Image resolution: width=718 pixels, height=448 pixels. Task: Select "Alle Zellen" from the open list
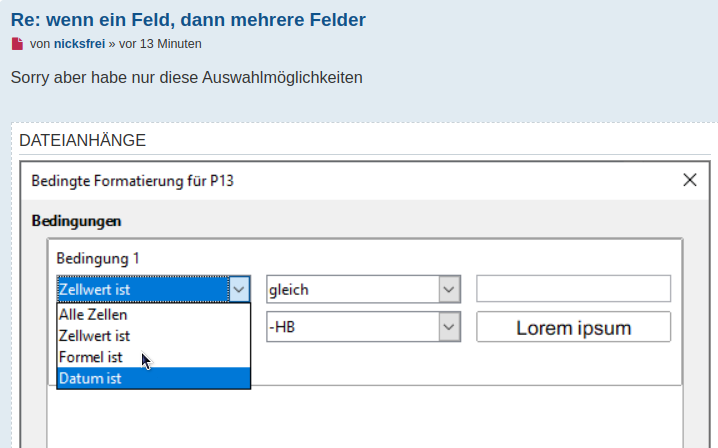click(x=93, y=315)
